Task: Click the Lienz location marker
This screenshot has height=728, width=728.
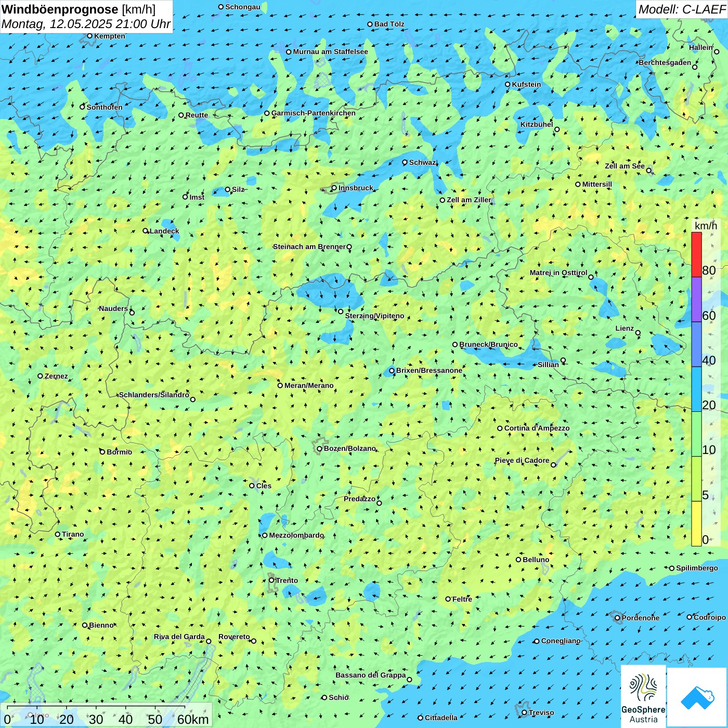Action: click(638, 333)
